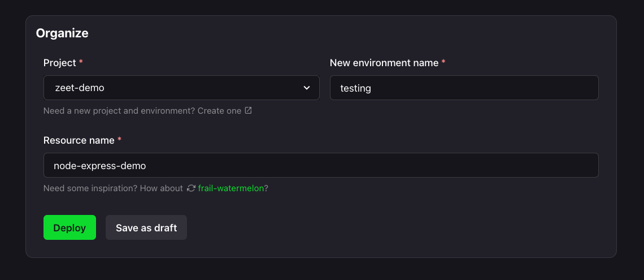Click the Project field label
The width and height of the screenshot is (644, 280).
pos(60,63)
